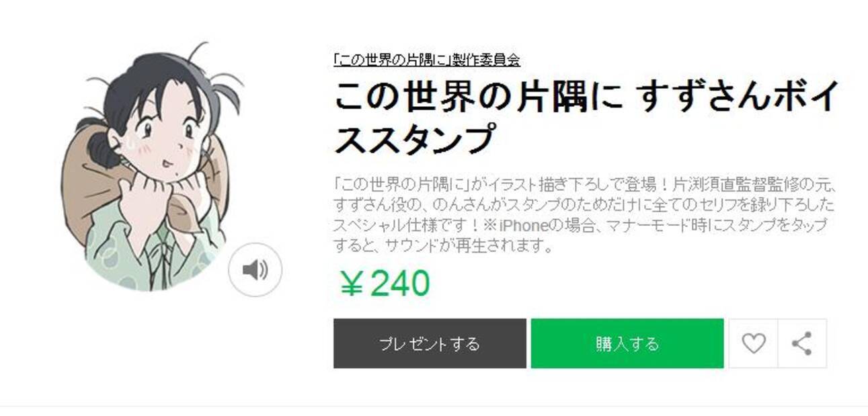
Task: Click the ¥240 price label
Action: 385,283
